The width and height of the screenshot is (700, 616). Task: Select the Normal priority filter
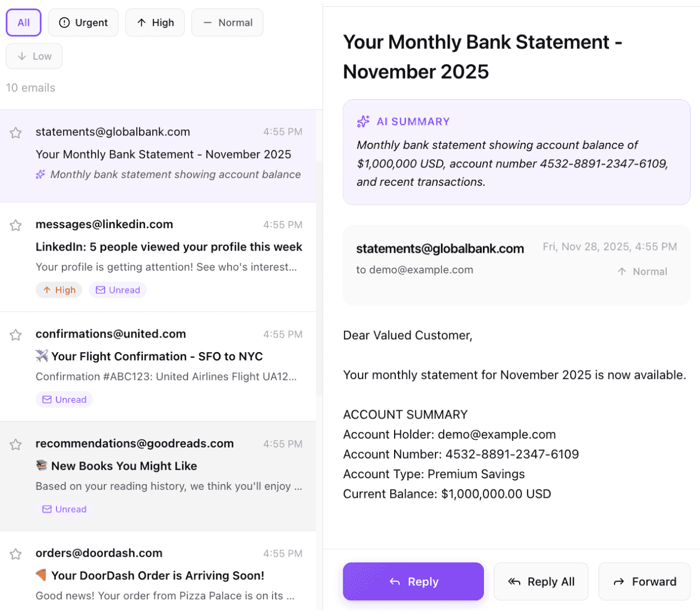pyautogui.click(x=227, y=23)
